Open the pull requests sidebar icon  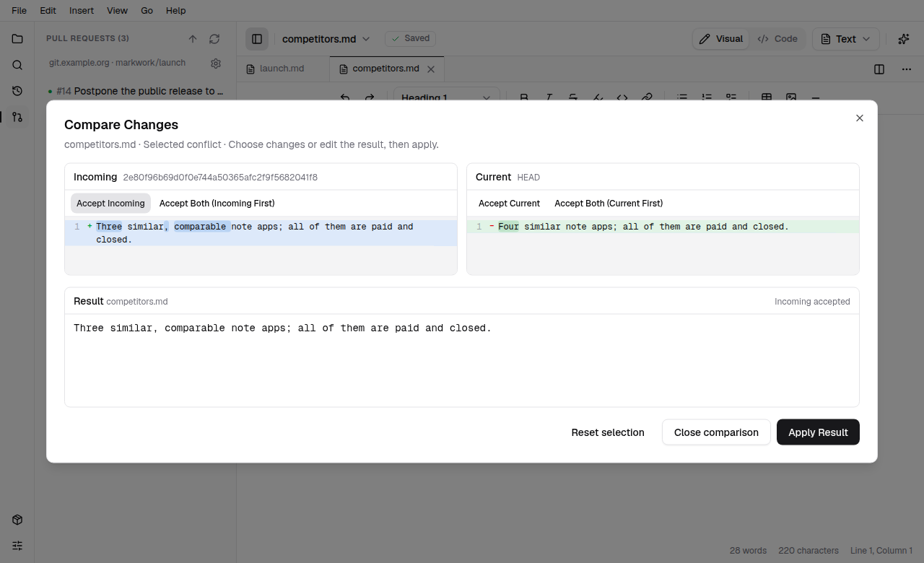click(17, 117)
